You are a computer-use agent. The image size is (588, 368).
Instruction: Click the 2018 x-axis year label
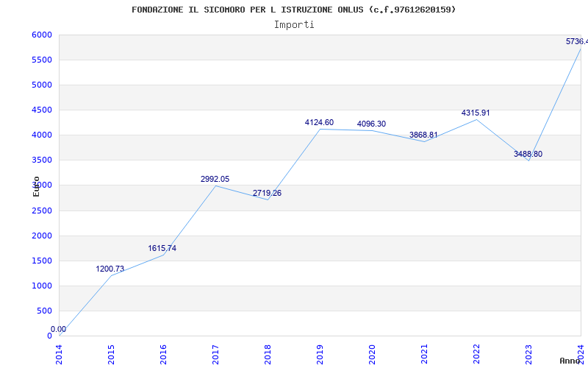268,355
